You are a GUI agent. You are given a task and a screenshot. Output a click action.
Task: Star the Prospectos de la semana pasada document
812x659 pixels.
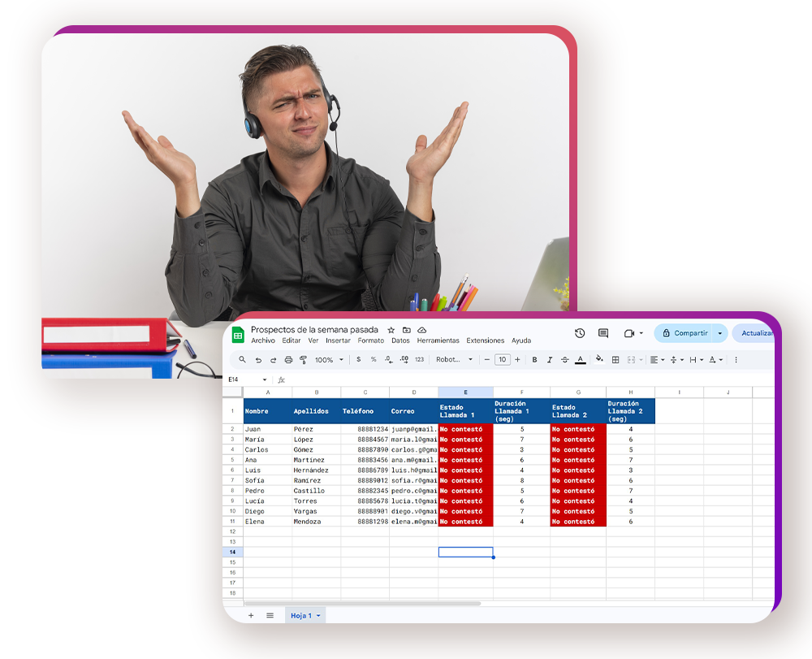click(391, 330)
